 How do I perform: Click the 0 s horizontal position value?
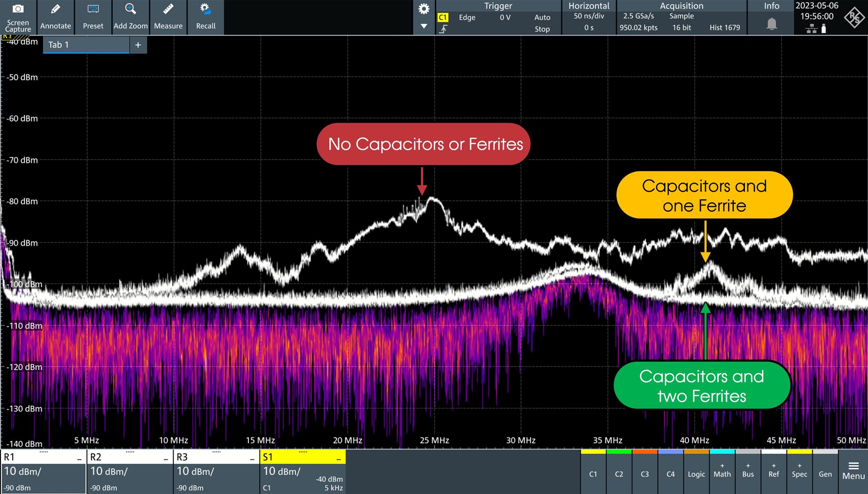589,28
